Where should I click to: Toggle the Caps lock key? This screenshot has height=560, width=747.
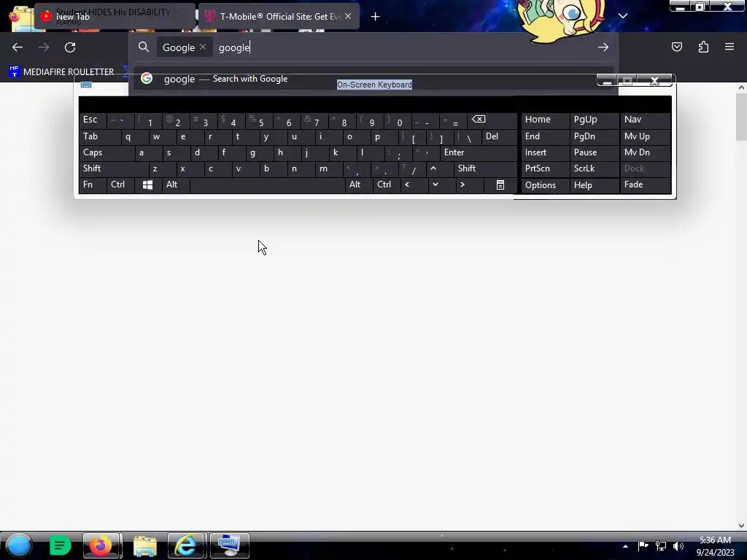click(107, 152)
